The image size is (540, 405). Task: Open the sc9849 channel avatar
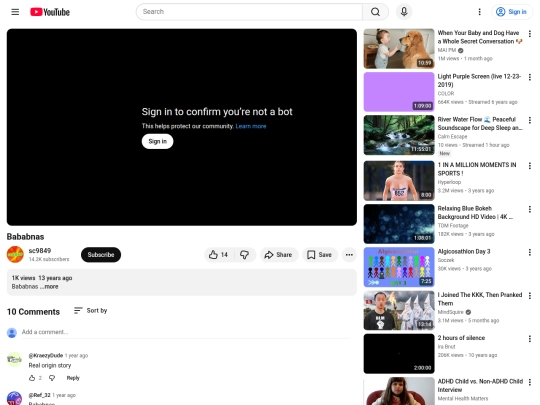pos(15,255)
